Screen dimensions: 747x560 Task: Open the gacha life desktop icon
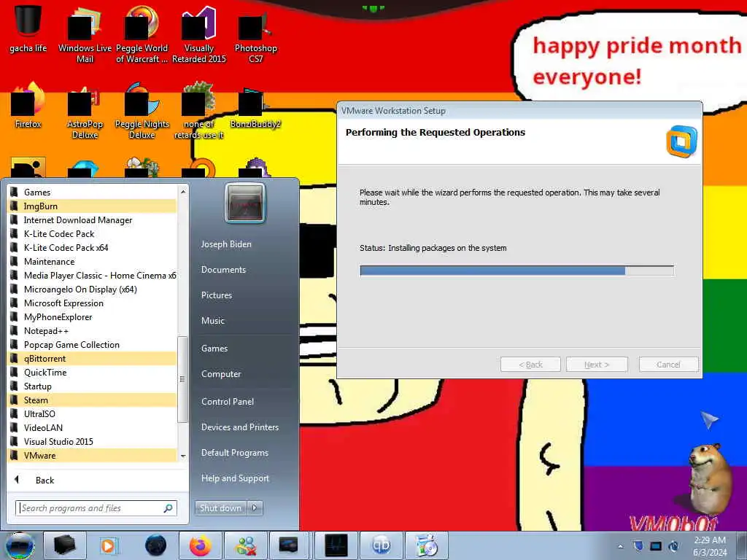28,28
